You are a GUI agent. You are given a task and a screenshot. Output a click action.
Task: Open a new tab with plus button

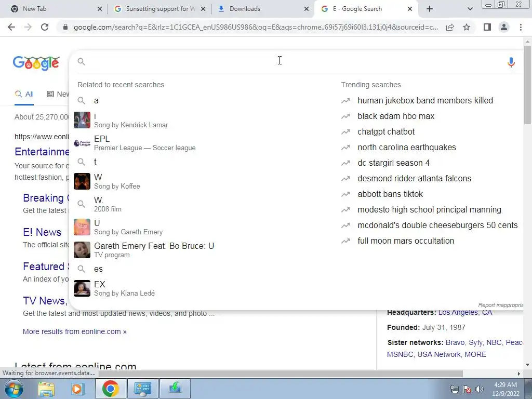[x=430, y=9]
